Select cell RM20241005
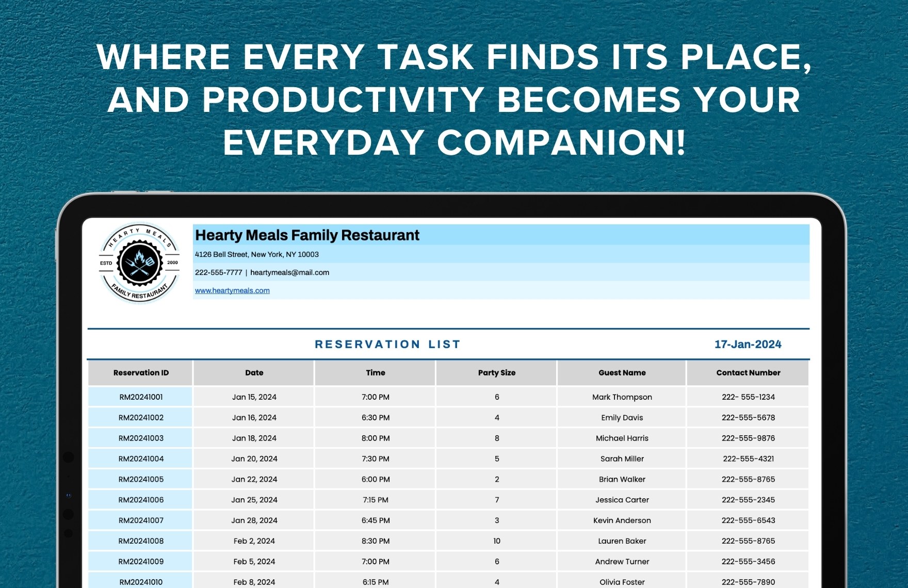 pyautogui.click(x=141, y=479)
